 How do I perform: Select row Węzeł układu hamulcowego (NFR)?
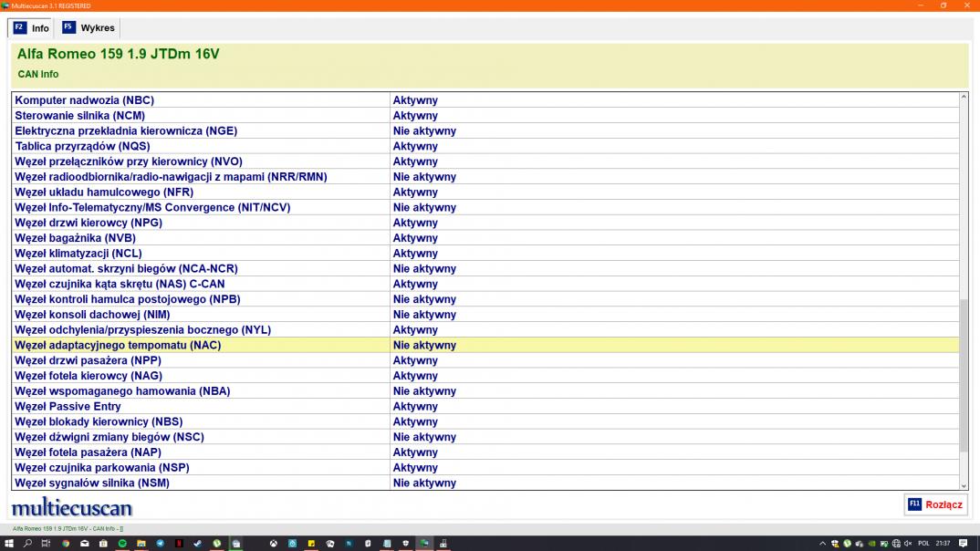click(x=485, y=192)
